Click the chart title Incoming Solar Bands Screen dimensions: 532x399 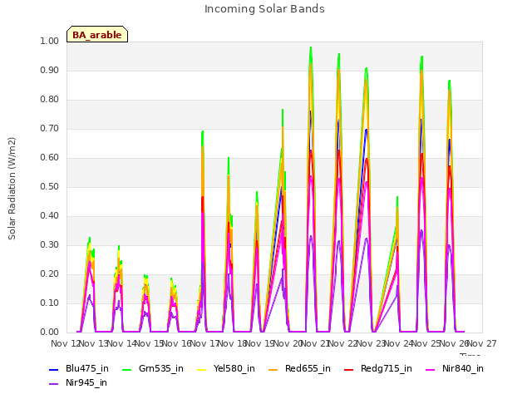click(264, 9)
